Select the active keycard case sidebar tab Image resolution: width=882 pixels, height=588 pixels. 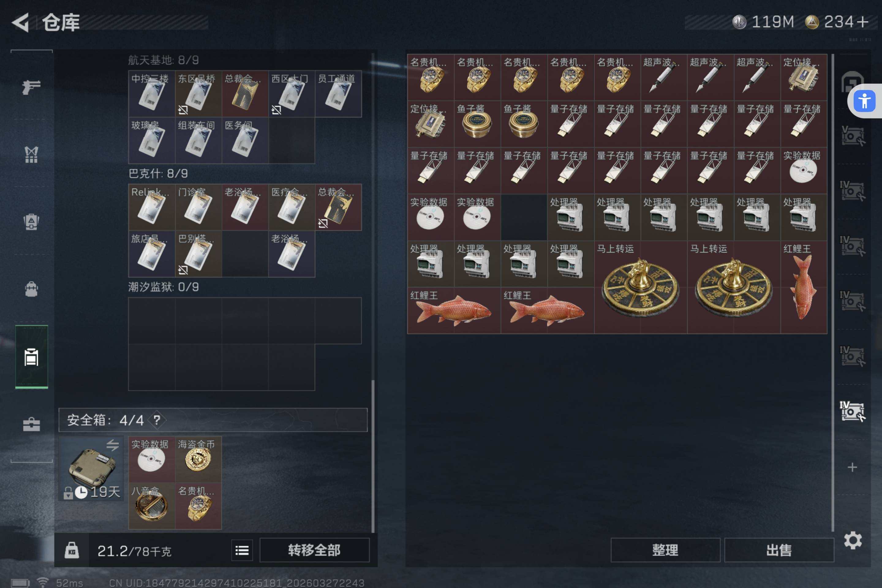(x=32, y=357)
